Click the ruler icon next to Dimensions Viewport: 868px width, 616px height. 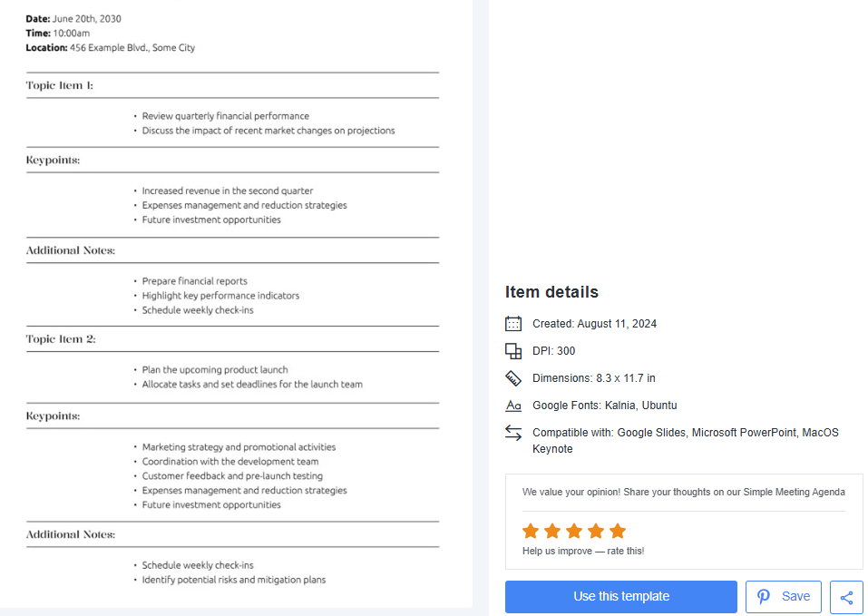coord(513,378)
